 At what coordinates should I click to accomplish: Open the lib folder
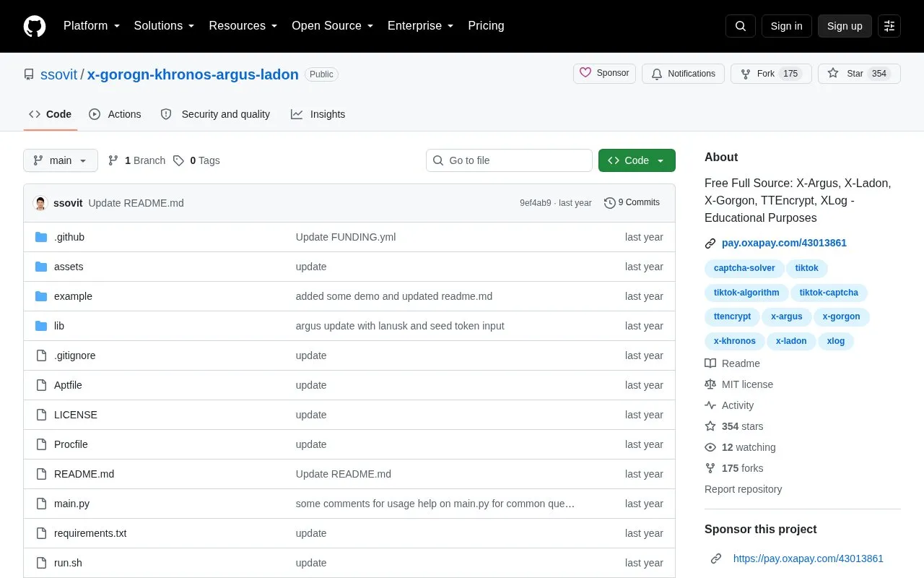(59, 326)
